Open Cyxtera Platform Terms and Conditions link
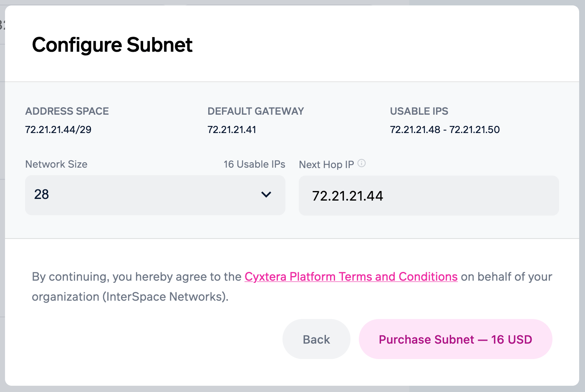The image size is (585, 392). (351, 276)
